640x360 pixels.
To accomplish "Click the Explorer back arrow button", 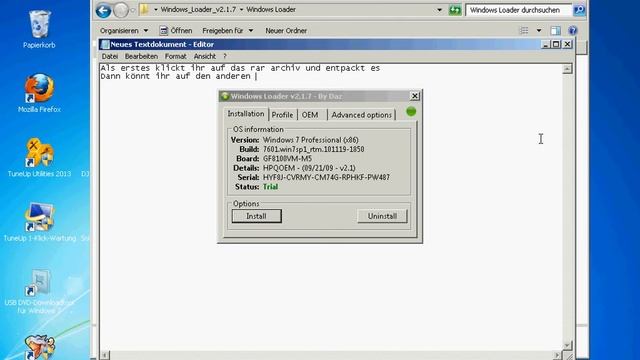I will pos(103,10).
